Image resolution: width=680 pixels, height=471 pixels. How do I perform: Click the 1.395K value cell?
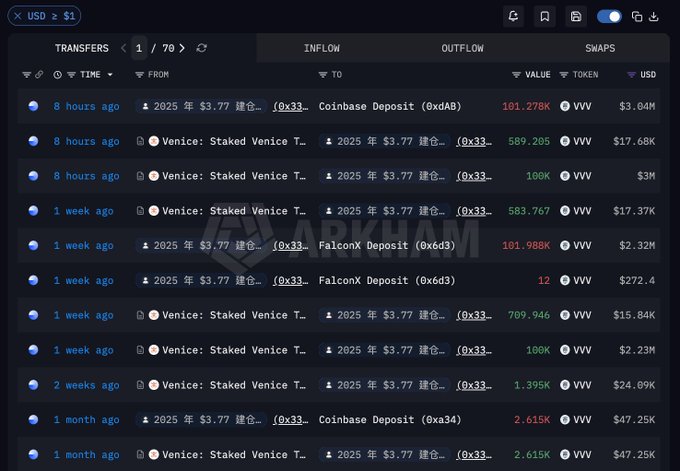(x=532, y=385)
